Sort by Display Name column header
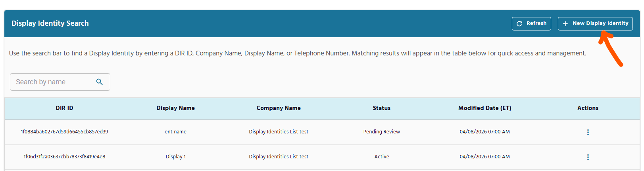The width and height of the screenshot is (644, 171). (x=175, y=108)
